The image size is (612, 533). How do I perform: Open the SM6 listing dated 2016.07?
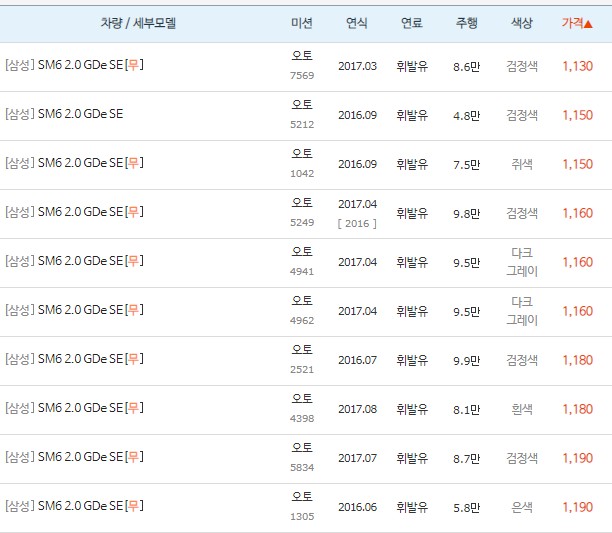tap(74, 359)
